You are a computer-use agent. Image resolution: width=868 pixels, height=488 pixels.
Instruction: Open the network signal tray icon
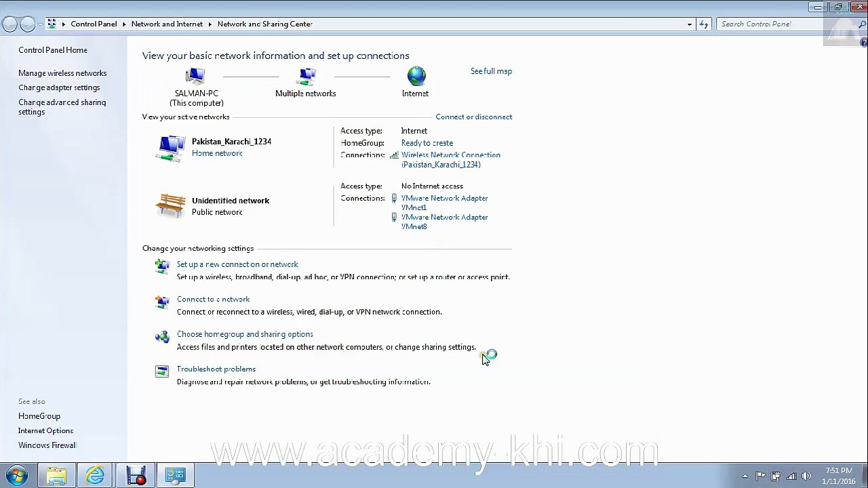click(x=791, y=476)
